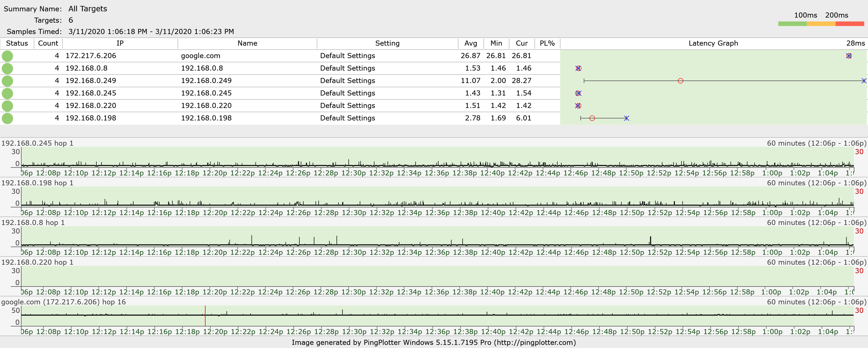Viewport: 868px width, 348px height.
Task: Select the 192.168.0.220 IP cell
Action: (91, 106)
